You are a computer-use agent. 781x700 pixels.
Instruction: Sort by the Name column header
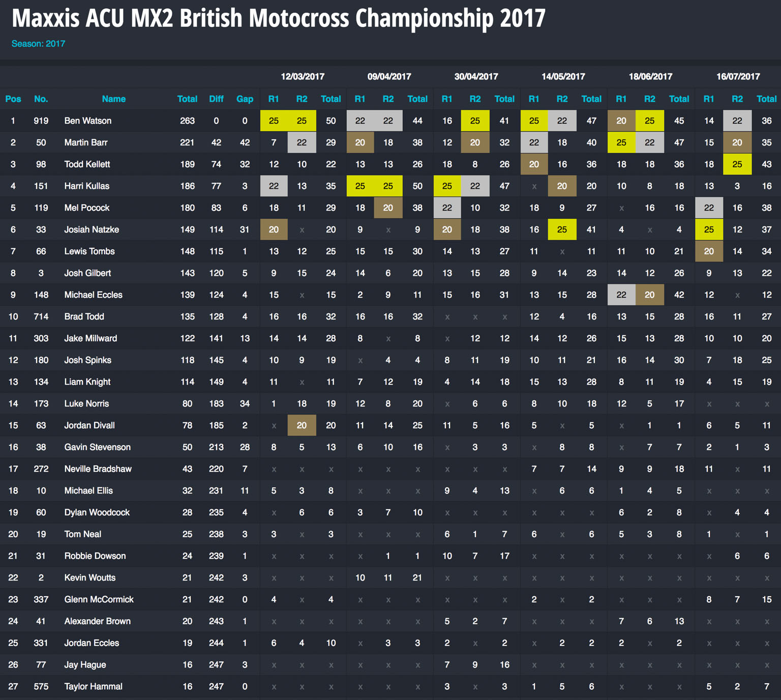113,99
